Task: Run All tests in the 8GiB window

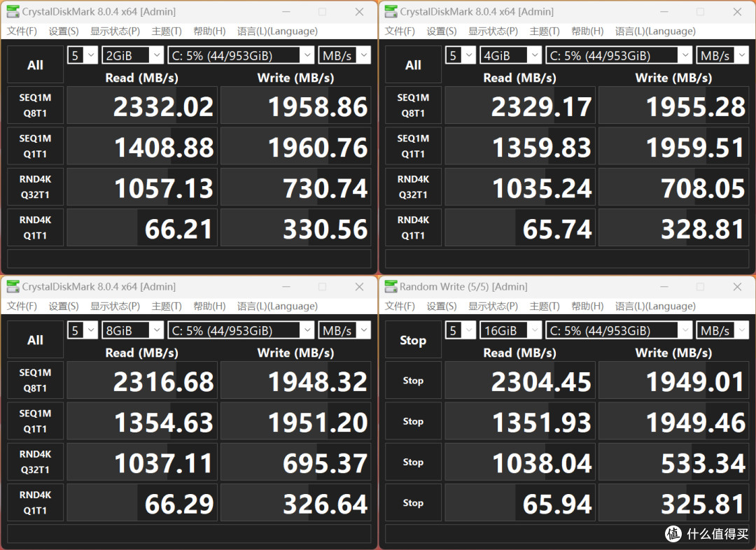Action: 35,340
